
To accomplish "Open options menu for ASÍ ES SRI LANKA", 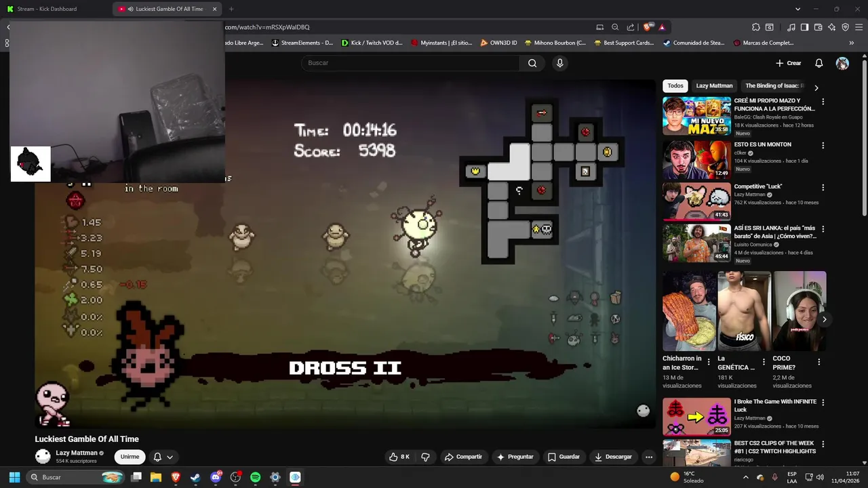I will (x=823, y=229).
